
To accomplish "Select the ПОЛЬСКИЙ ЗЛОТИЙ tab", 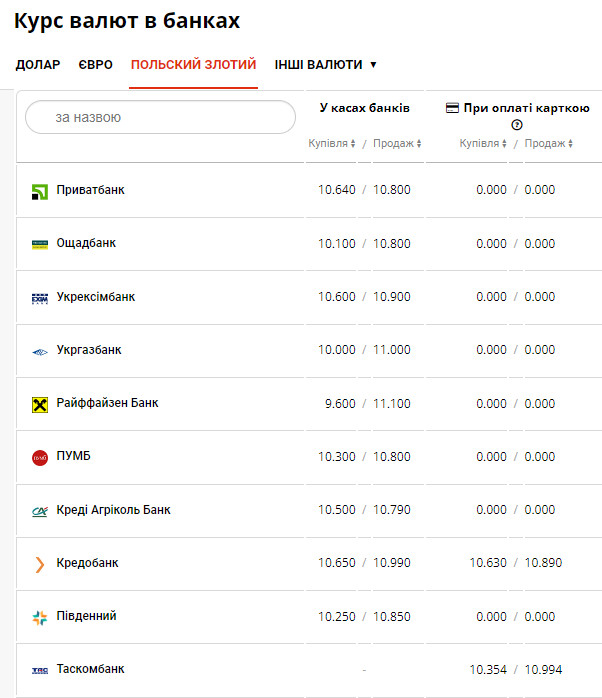I will 193,65.
